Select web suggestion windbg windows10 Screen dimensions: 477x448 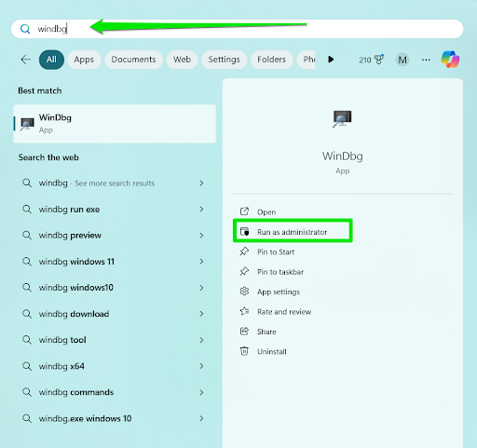tap(115, 288)
